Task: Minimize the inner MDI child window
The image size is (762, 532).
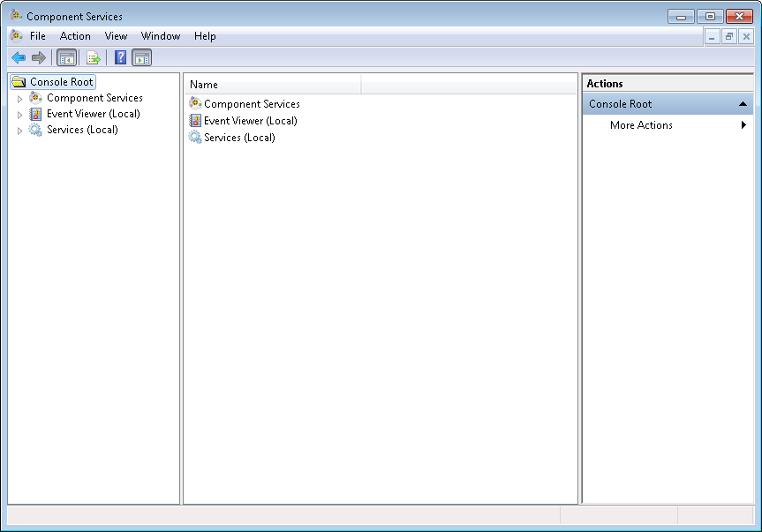Action: (712, 36)
